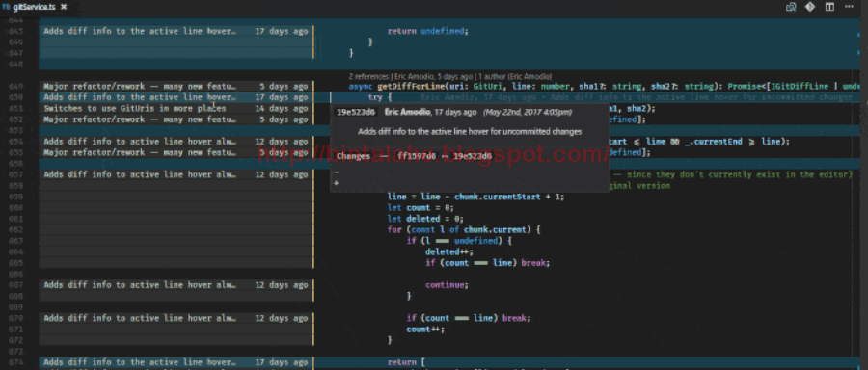Open the changes search icon in editor toolbar
This screenshot has width=868, height=370.
(791, 7)
